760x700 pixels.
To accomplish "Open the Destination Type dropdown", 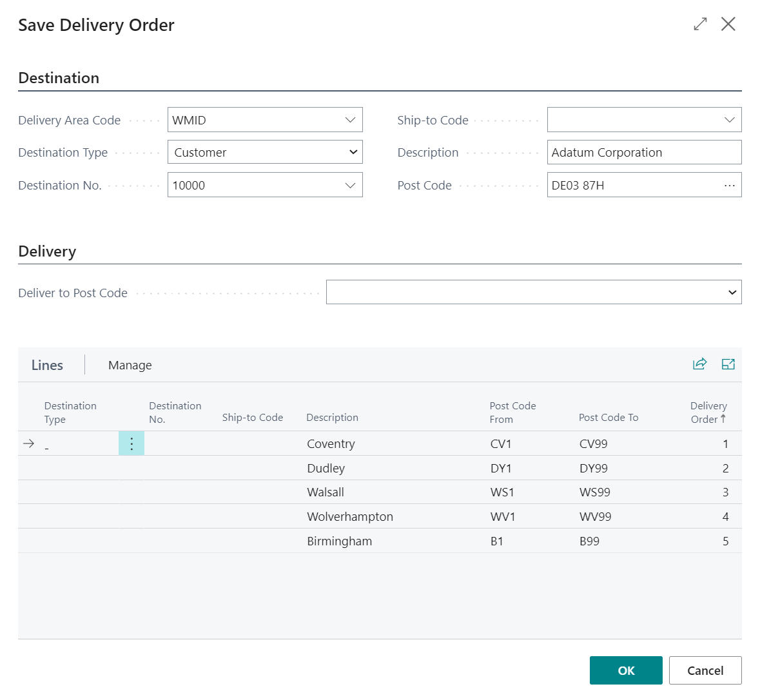I will 353,153.
